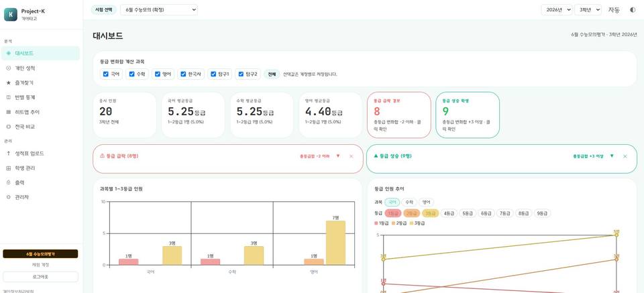The width and height of the screenshot is (644, 293).
Task: Uncheck the 한국사 subject checkbox
Action: 184,74
